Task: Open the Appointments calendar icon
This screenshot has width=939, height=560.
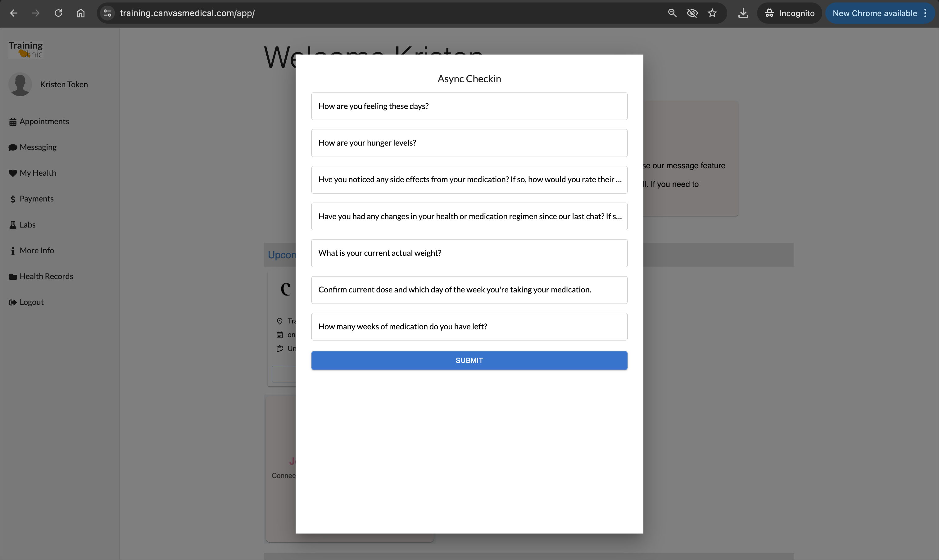Action: [x=13, y=121]
